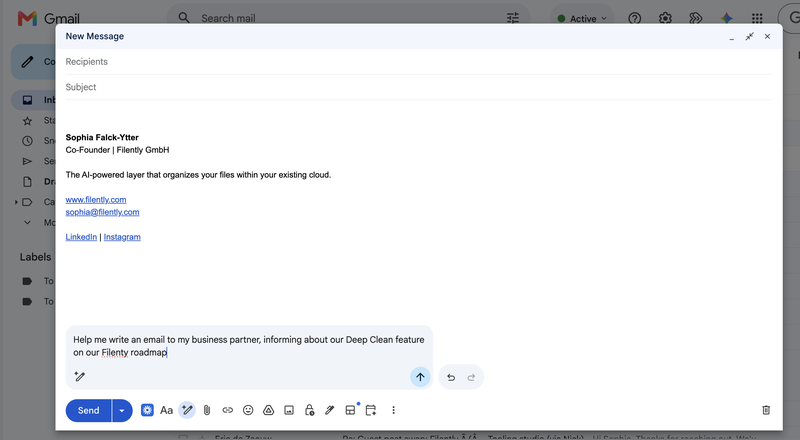Click the Gmail logo

(x=48, y=18)
